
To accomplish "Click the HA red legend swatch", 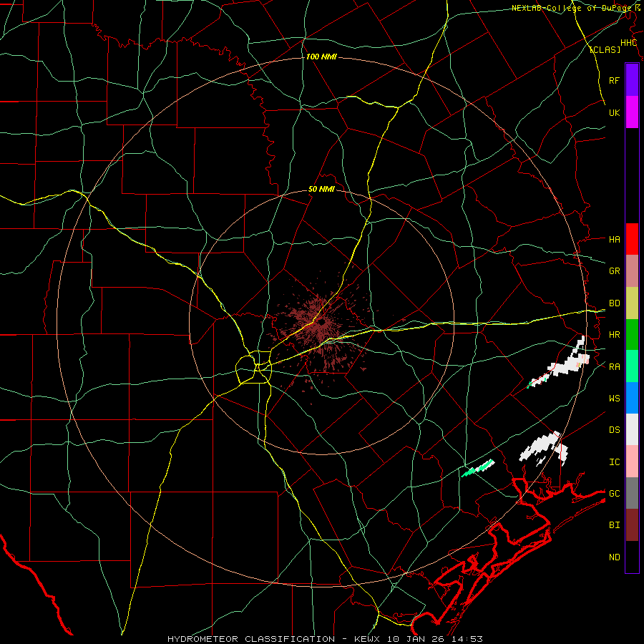I will pos(632,239).
